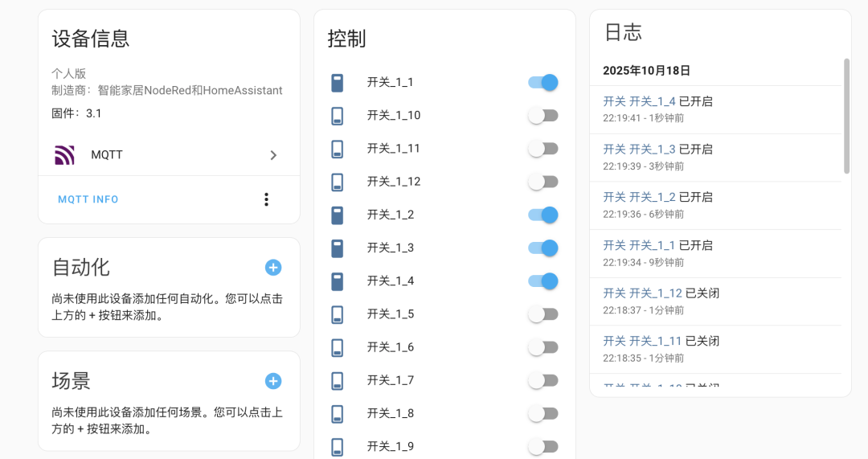Screen dimensions: 868x459
Task: Click the switch icon for 开关_1_9
Action: (337, 447)
